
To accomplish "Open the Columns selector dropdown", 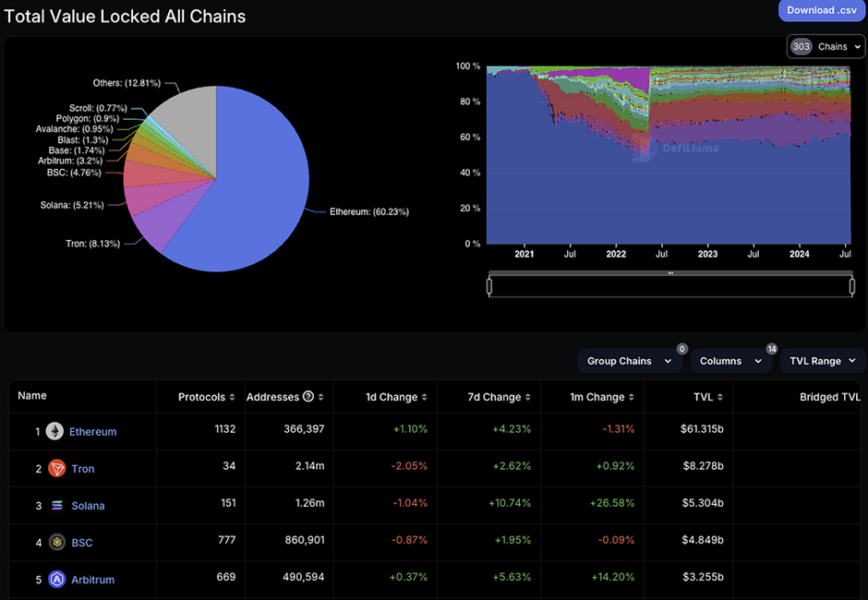I will 730,361.
